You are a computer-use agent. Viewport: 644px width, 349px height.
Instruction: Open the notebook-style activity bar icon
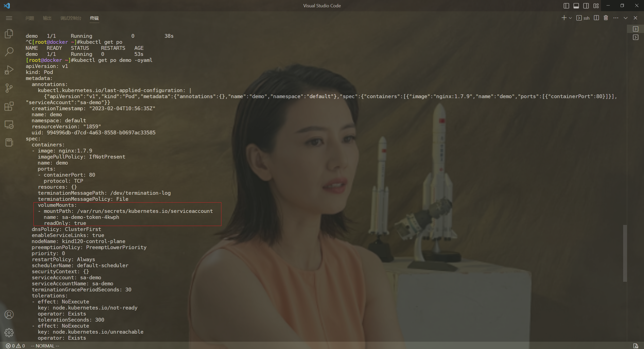pyautogui.click(x=9, y=142)
